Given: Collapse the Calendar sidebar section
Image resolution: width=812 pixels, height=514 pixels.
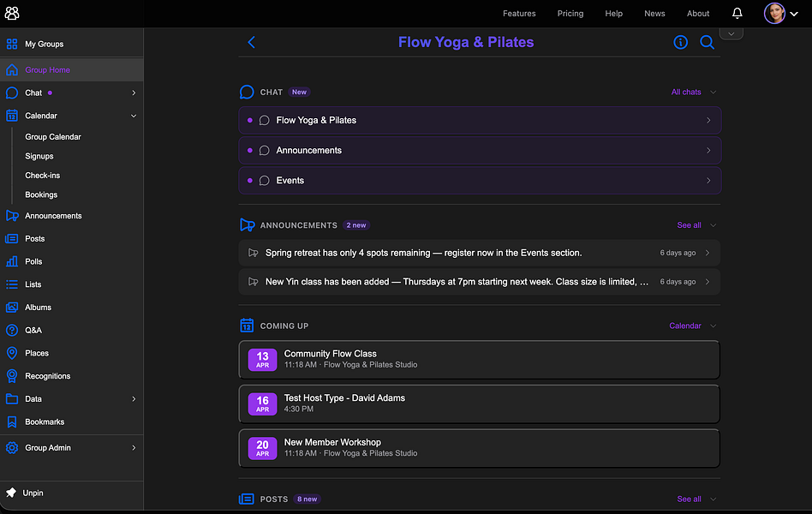Looking at the screenshot, I should [x=134, y=116].
